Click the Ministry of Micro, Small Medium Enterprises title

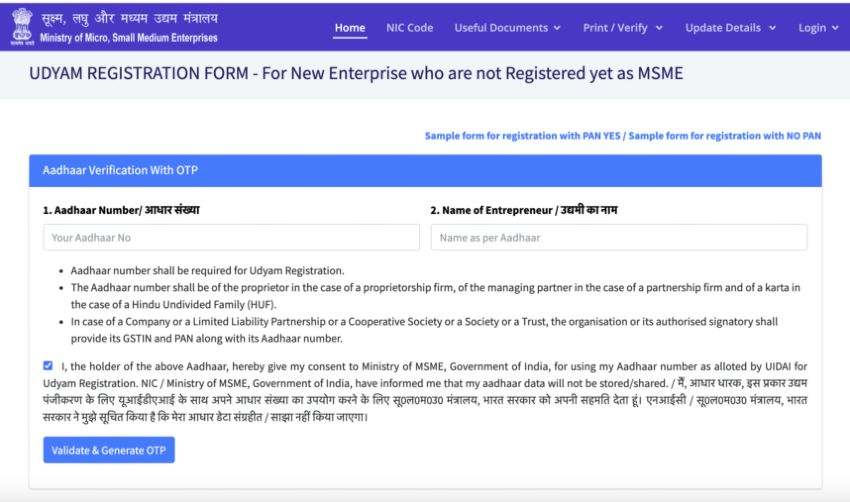click(129, 38)
